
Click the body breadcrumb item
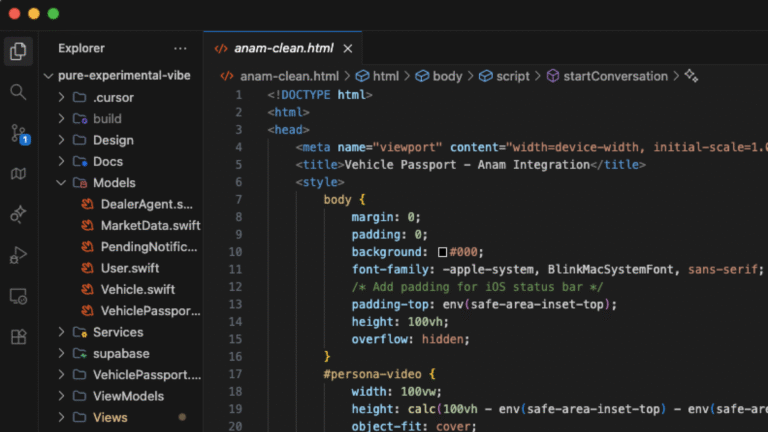(447, 76)
